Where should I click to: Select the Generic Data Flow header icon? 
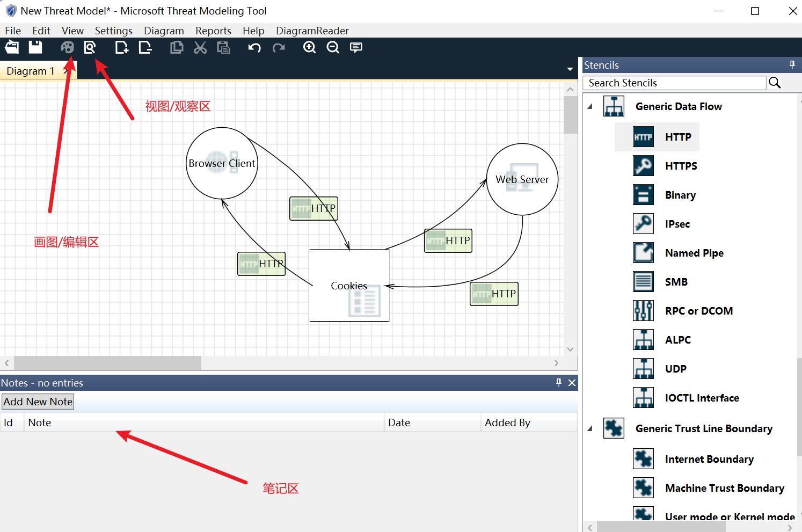coord(614,106)
